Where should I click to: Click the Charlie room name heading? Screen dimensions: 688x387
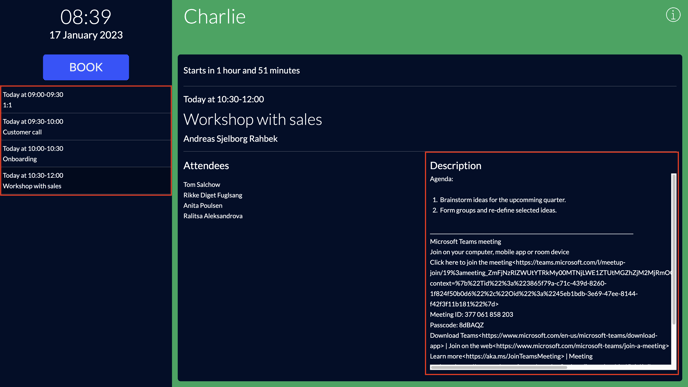pos(215,17)
